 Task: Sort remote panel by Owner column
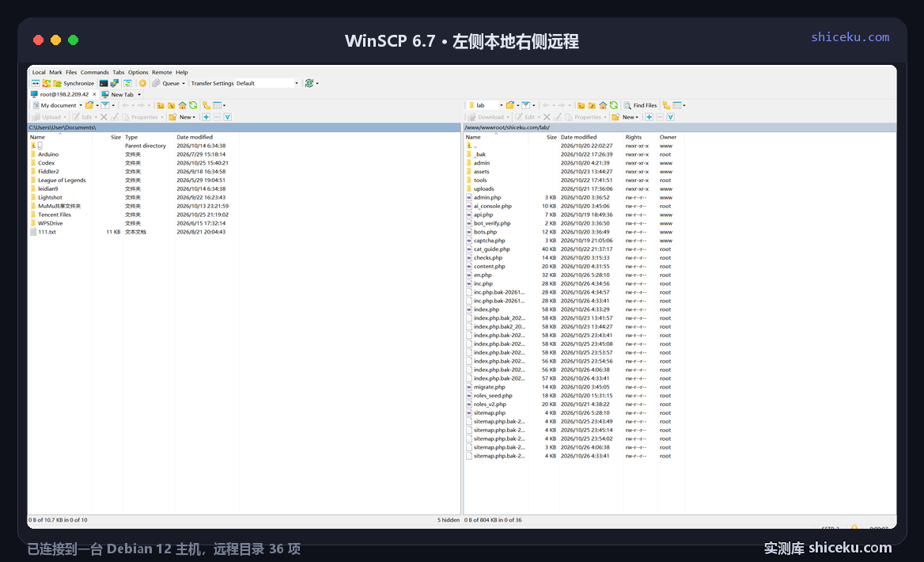click(671, 137)
